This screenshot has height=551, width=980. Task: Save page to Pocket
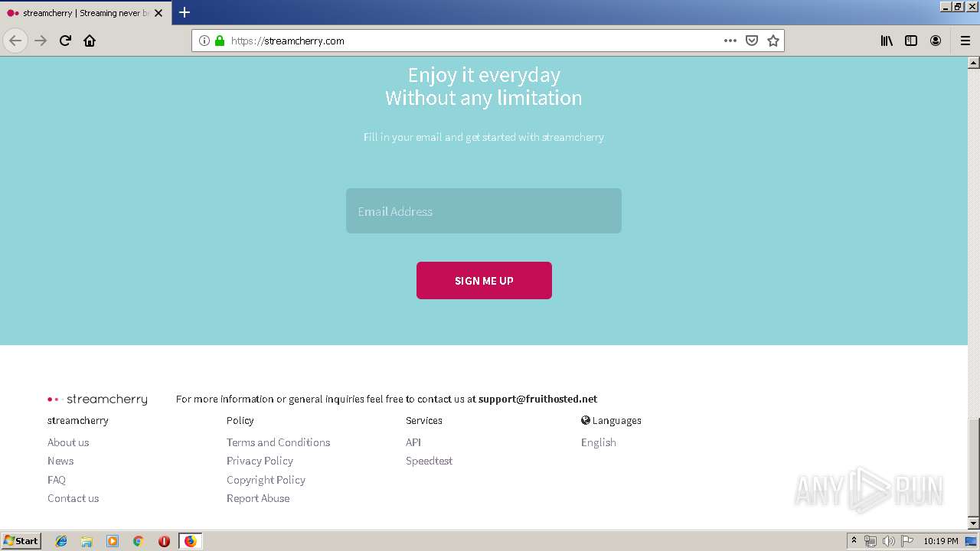[x=752, y=41]
